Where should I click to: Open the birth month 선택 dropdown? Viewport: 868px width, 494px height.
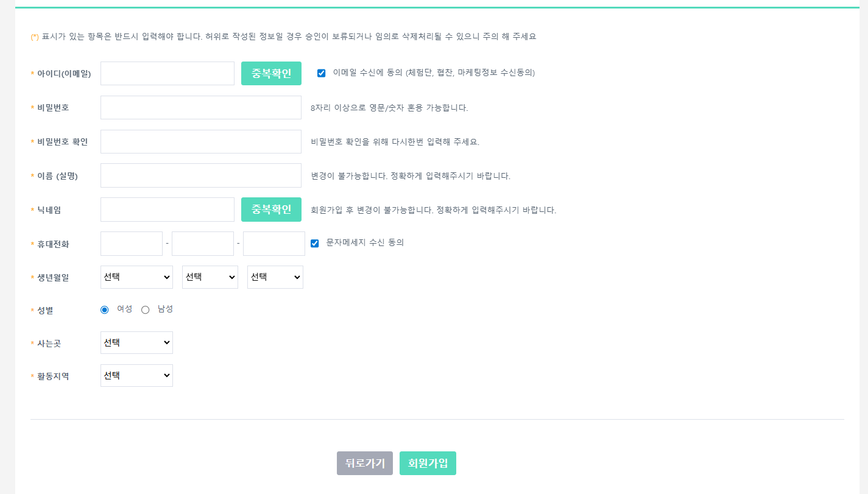(210, 277)
